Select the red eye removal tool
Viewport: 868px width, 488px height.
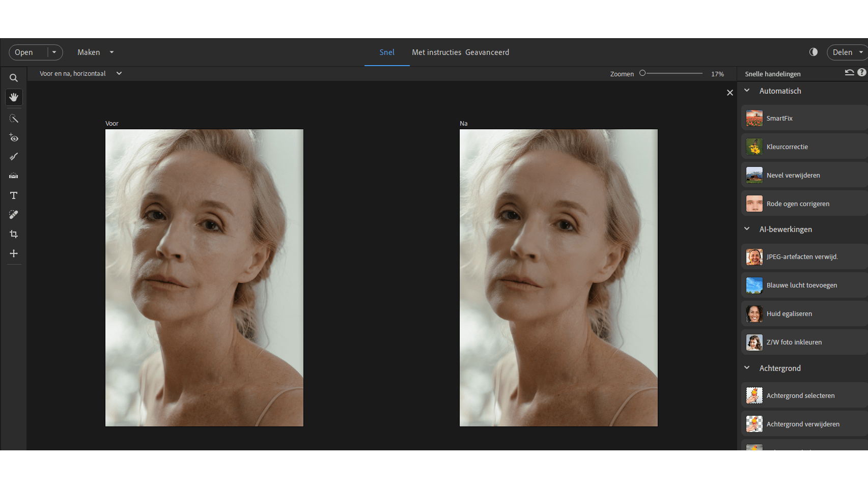(14, 138)
